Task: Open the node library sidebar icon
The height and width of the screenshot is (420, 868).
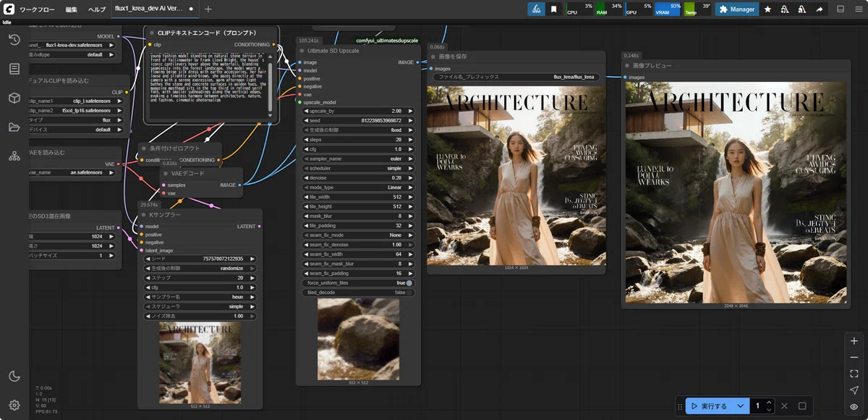Action: point(14,69)
